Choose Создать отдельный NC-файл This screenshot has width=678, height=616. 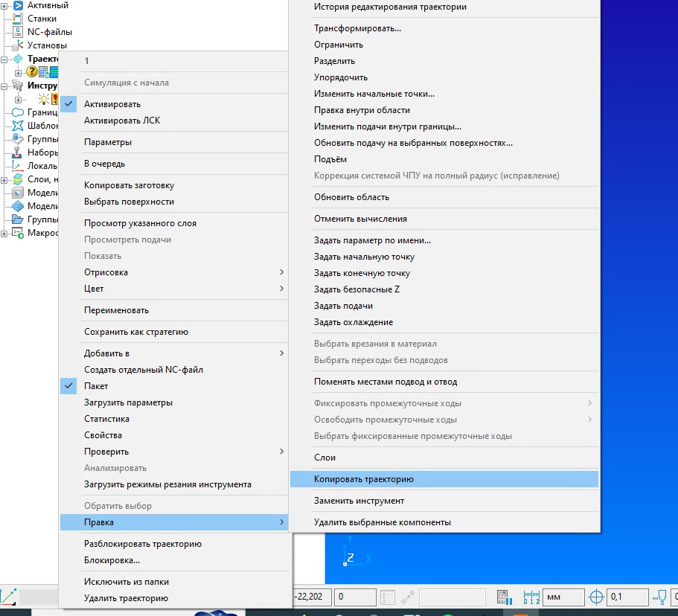(x=174, y=370)
